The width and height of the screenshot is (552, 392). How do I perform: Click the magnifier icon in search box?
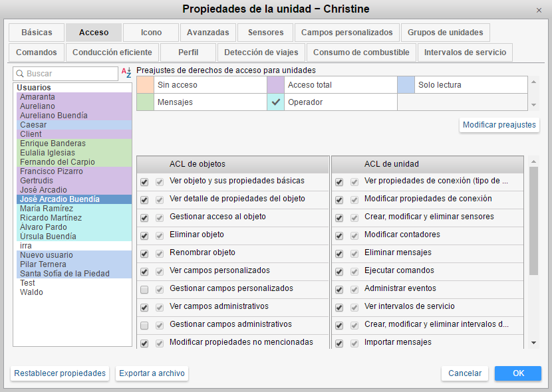tap(20, 74)
